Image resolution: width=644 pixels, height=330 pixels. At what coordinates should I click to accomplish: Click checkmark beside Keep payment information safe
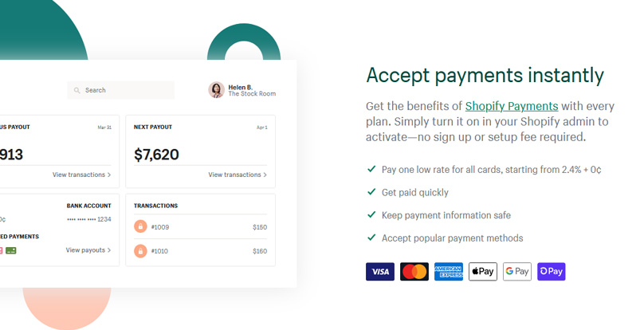371,214
